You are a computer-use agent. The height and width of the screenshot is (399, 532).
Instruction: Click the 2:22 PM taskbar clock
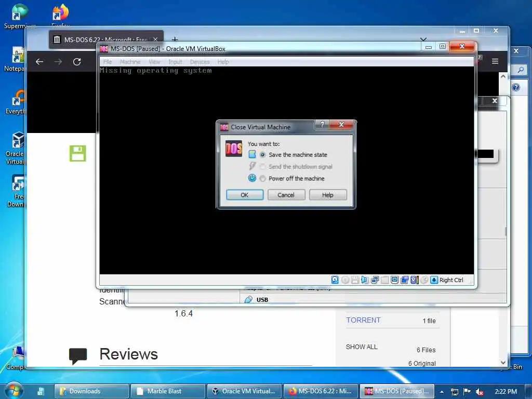tap(506, 391)
